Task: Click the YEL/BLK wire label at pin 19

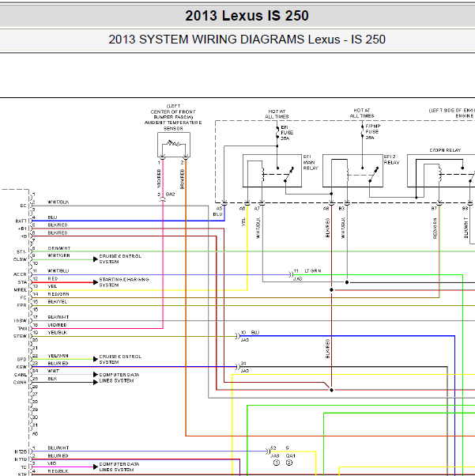Action: coord(58,332)
